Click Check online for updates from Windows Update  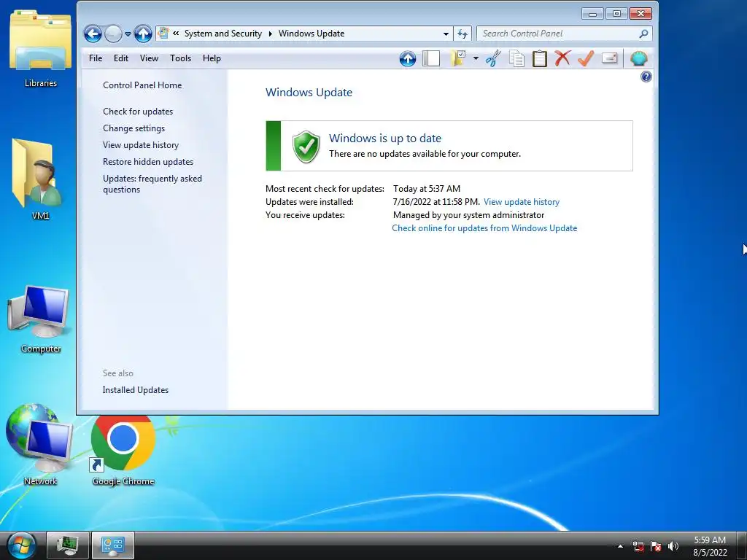[x=484, y=228]
